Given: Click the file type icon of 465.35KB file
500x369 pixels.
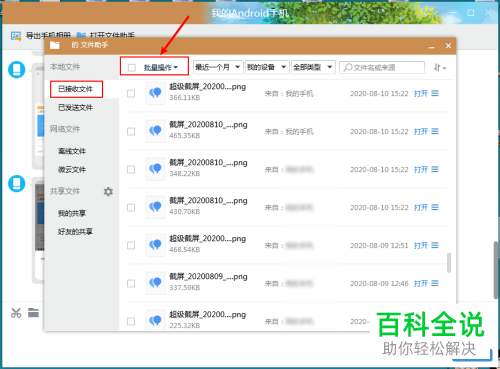Looking at the screenshot, I should (x=155, y=131).
